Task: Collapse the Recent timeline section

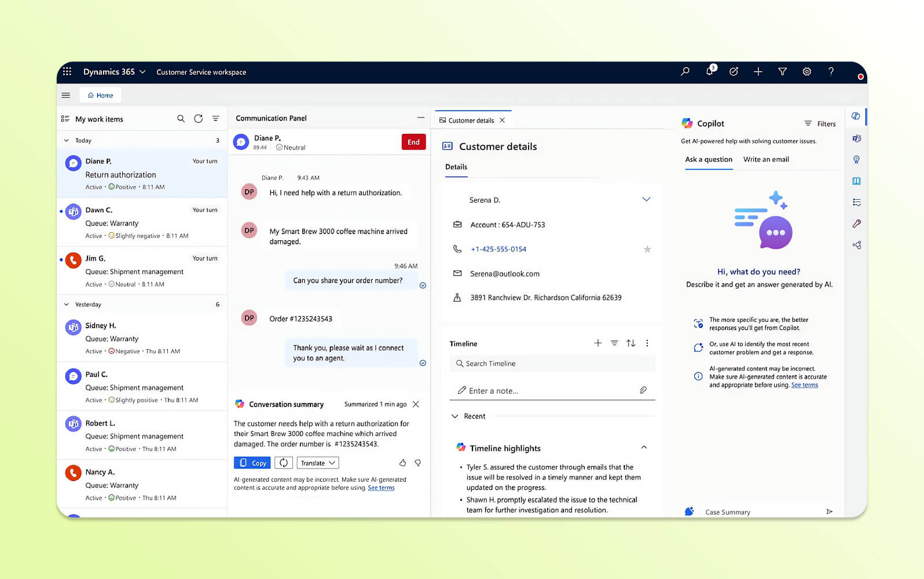Action: 454,416
